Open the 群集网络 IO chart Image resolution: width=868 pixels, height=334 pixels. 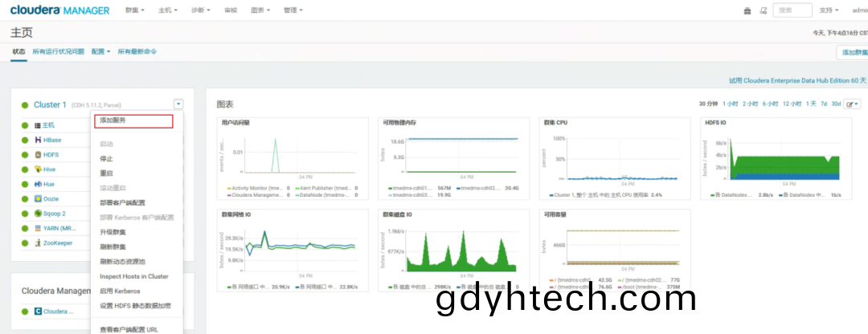point(293,250)
